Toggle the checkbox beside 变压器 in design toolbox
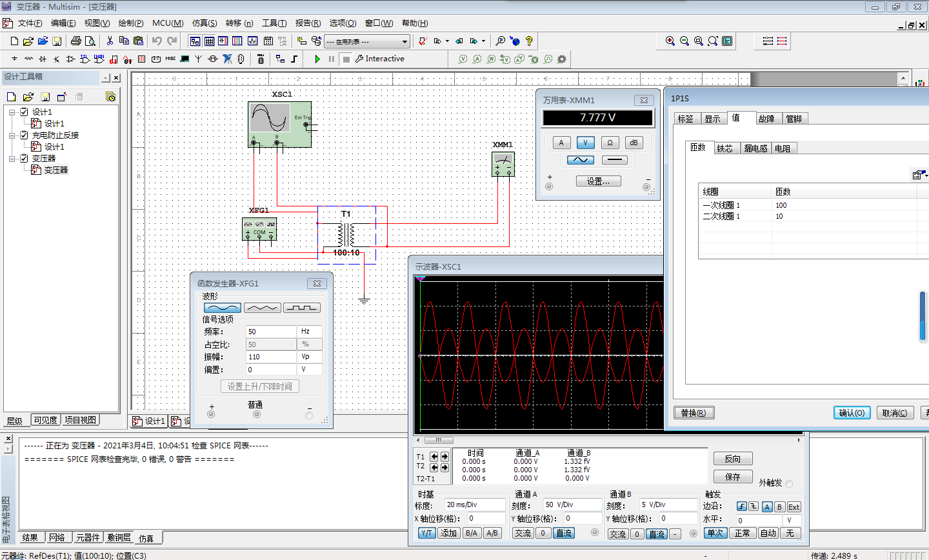Image resolution: width=929 pixels, height=560 pixels. [x=25, y=157]
